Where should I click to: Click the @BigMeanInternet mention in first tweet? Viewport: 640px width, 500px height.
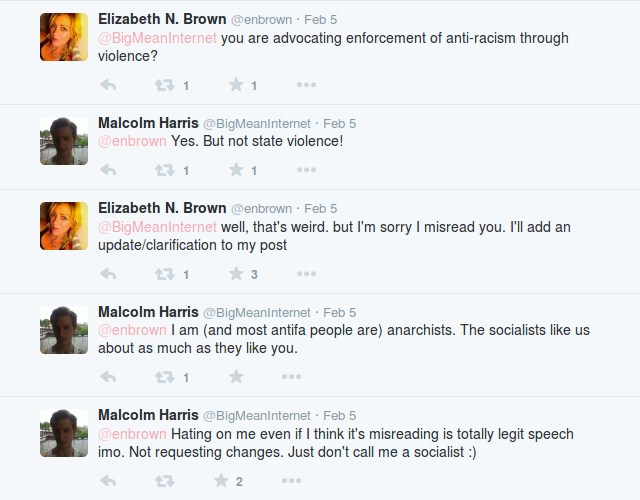[x=158, y=38]
